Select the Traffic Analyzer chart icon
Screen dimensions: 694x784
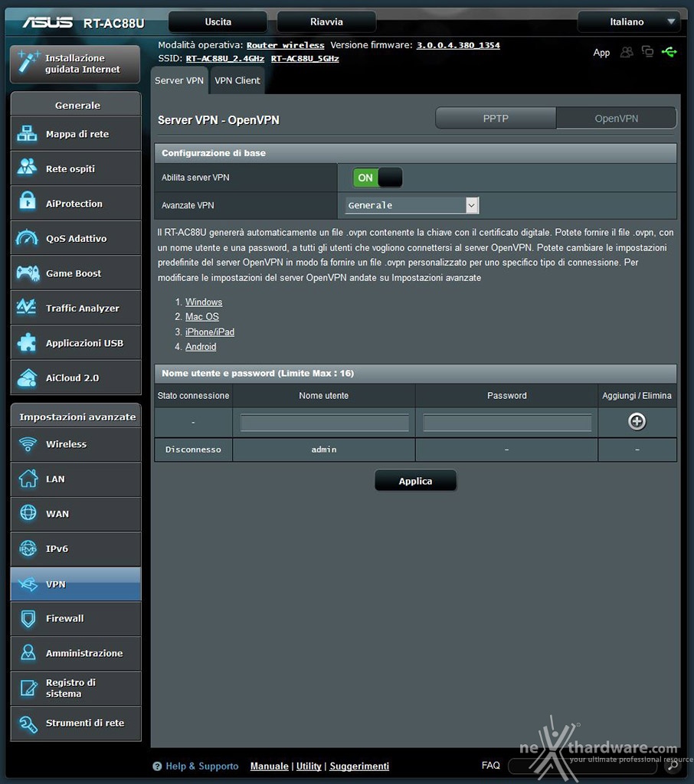(x=27, y=306)
